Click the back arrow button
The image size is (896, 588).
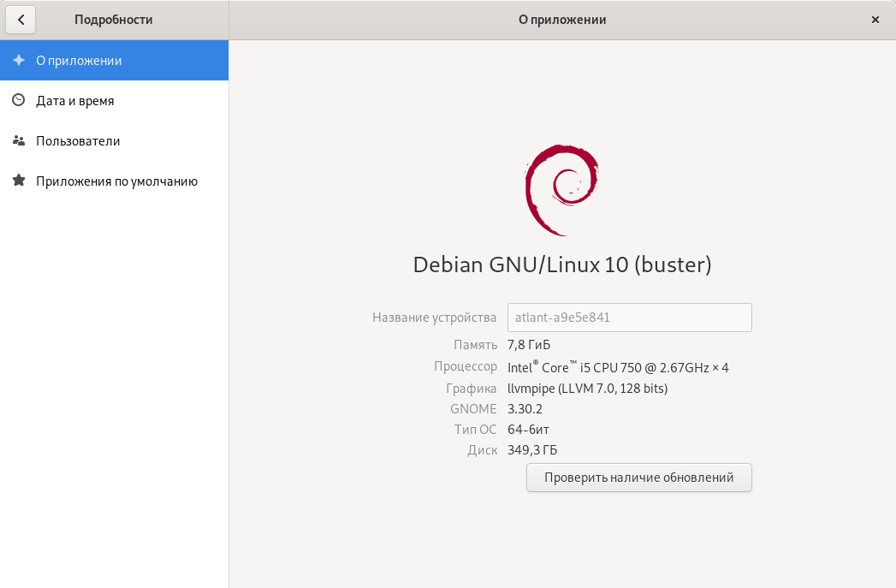pyautogui.click(x=21, y=20)
